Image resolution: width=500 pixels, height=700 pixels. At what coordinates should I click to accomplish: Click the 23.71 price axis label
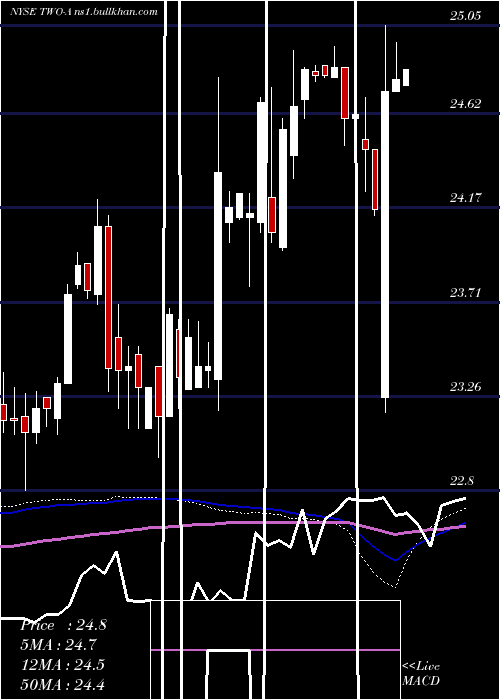(x=465, y=293)
